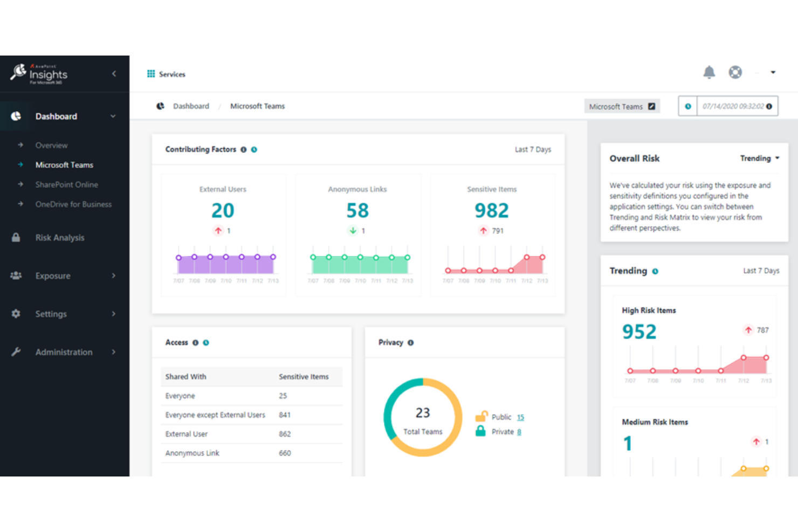Click the Contributing Factors teal refresh icon
This screenshot has width=798, height=532.
pos(254,150)
